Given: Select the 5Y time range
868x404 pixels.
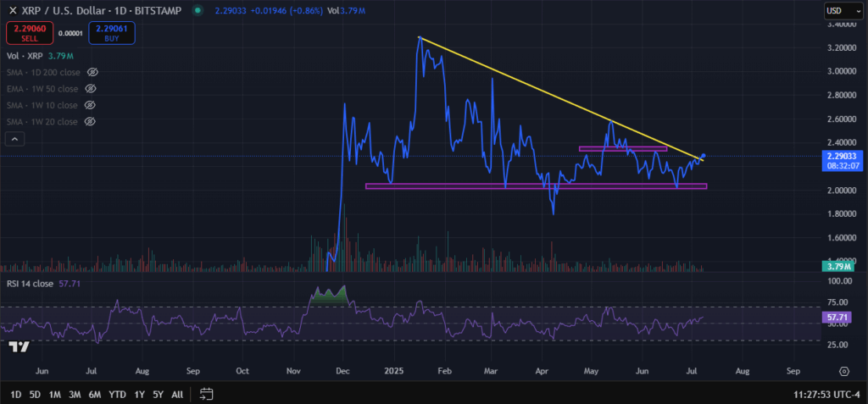Looking at the screenshot, I should click(x=159, y=395).
